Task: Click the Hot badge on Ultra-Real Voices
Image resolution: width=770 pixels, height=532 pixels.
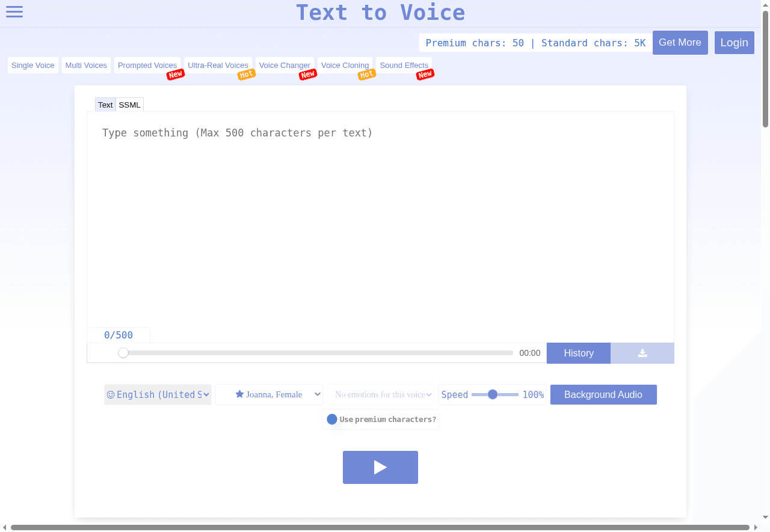Action: coord(246,74)
